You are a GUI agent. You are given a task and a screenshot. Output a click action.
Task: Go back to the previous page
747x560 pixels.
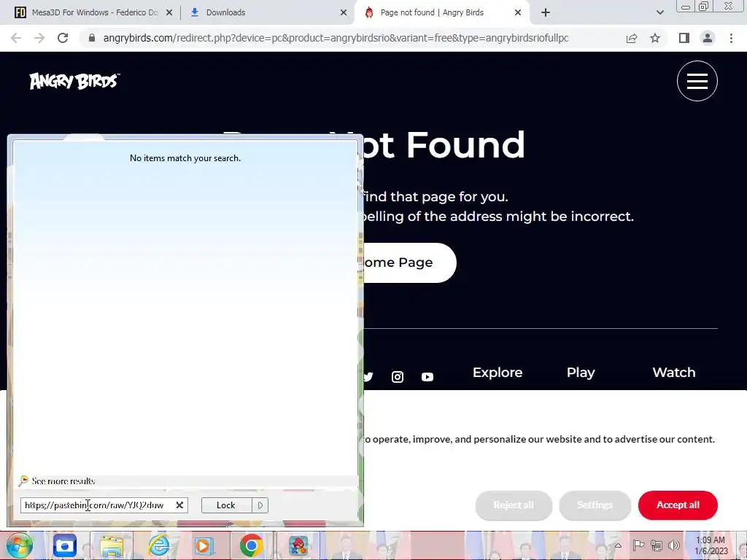[16, 38]
